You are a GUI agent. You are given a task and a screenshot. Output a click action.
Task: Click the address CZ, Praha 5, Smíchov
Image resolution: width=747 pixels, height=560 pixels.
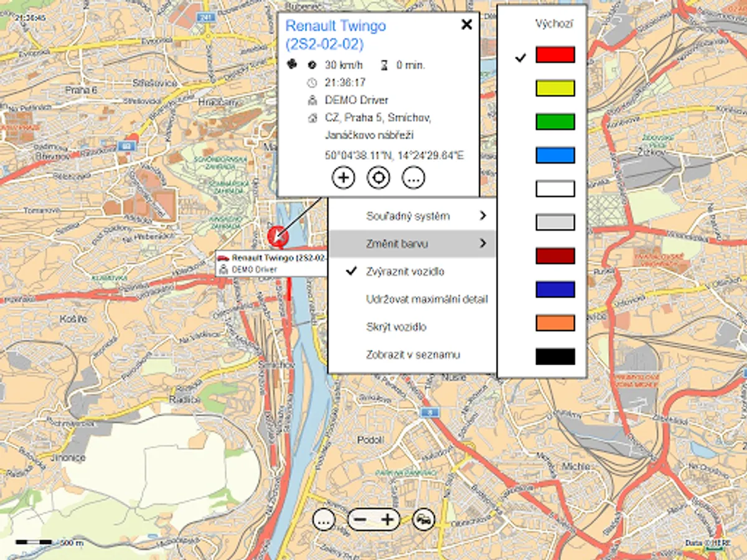click(378, 118)
